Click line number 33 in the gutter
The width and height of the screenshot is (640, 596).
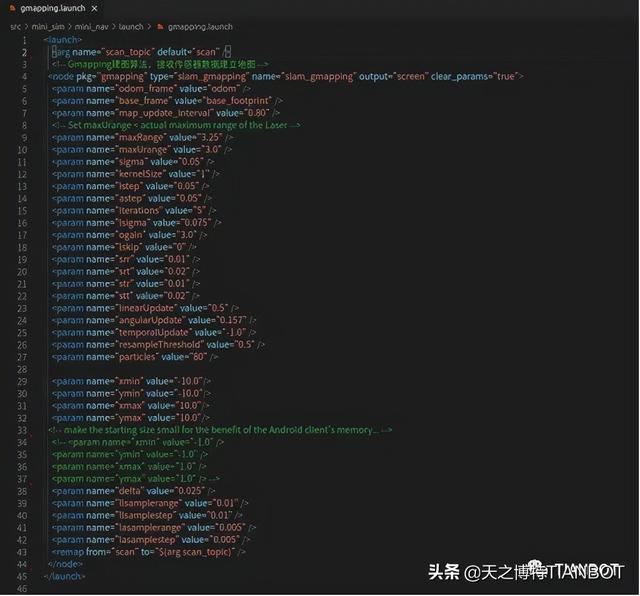(x=23, y=429)
